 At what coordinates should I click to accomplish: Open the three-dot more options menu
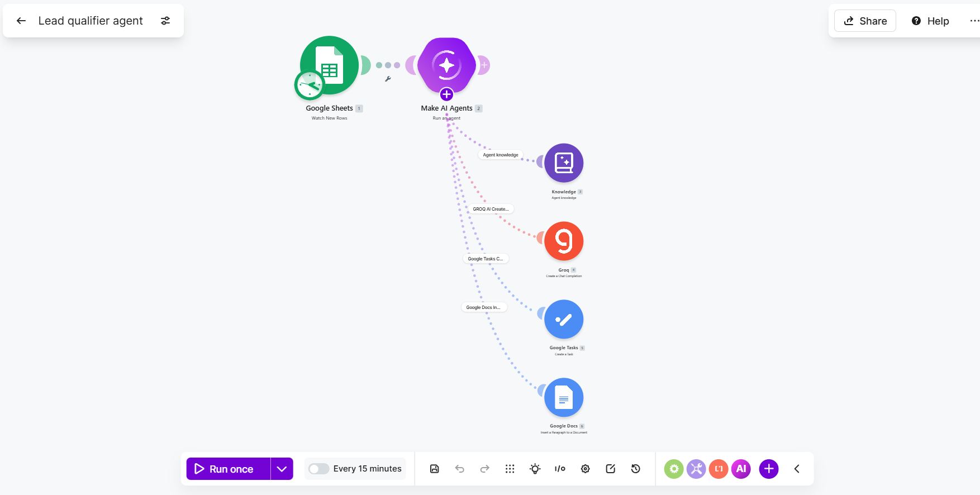tap(974, 21)
